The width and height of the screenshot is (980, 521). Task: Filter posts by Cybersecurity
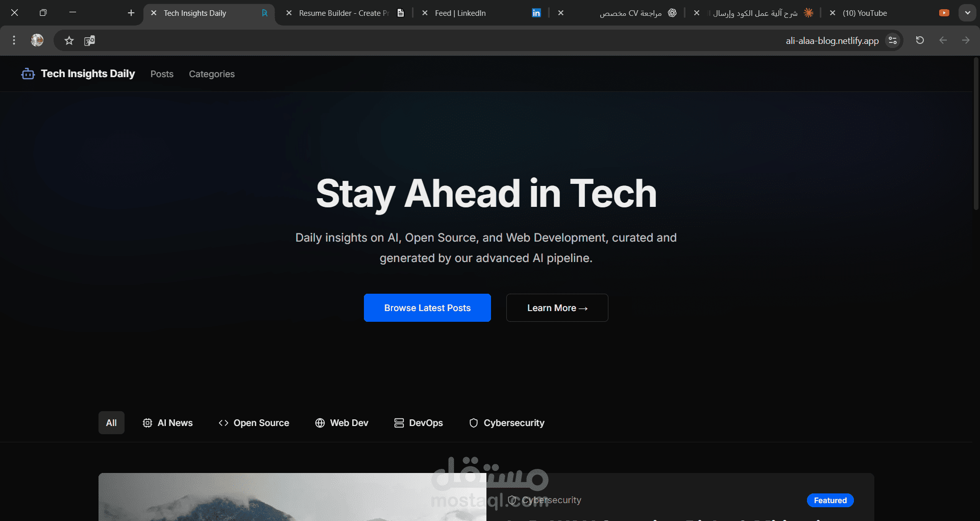(507, 423)
